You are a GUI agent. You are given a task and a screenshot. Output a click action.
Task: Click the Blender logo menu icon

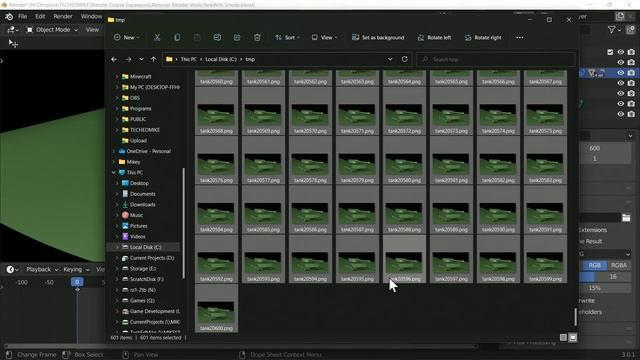point(9,17)
